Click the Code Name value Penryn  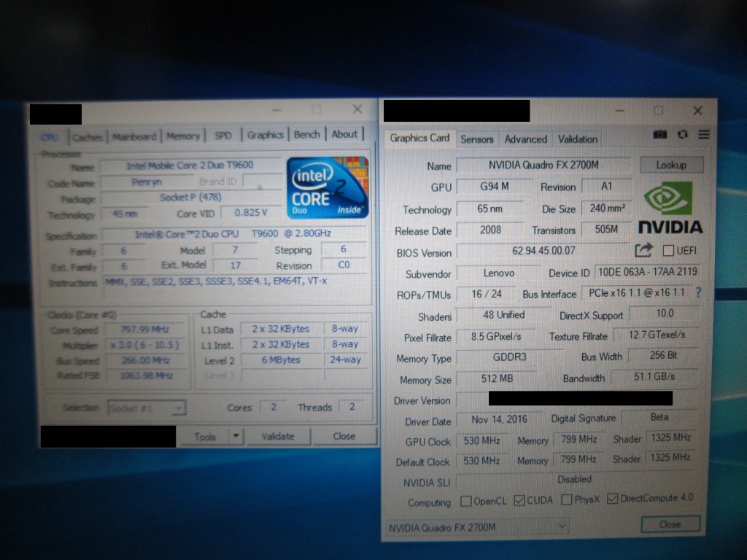(147, 182)
